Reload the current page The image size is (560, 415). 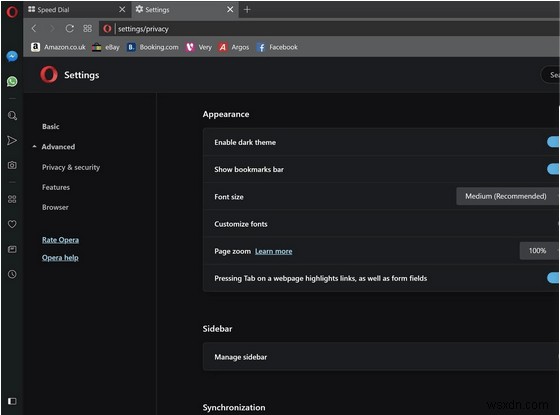point(69,29)
